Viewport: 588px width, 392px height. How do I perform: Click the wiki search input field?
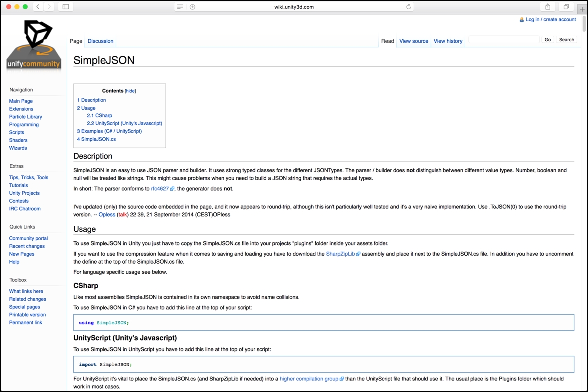[504, 40]
